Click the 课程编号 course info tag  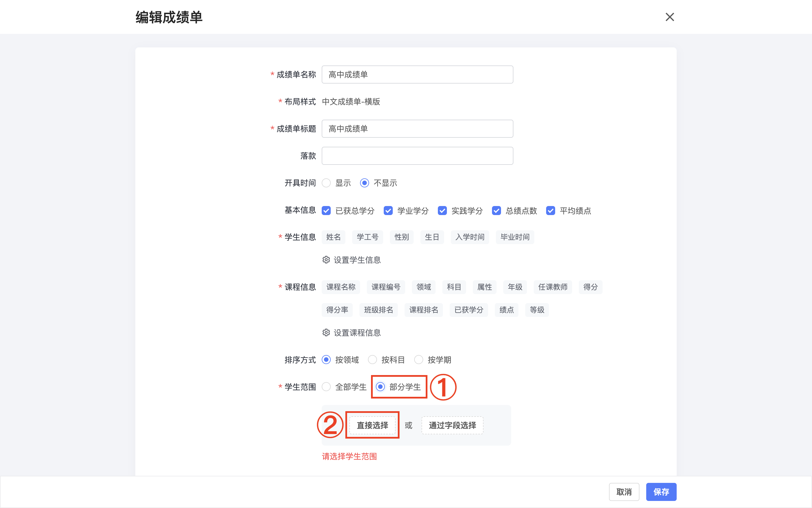pyautogui.click(x=386, y=287)
